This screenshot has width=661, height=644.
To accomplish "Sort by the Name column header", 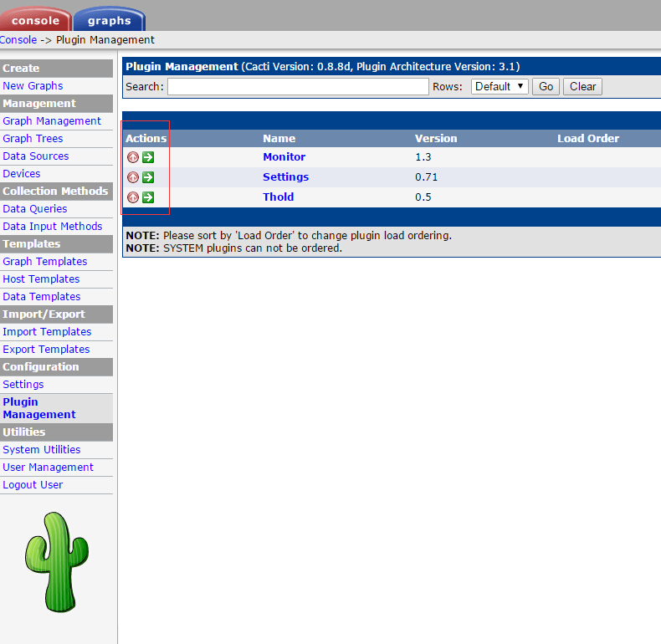I will point(279,138).
